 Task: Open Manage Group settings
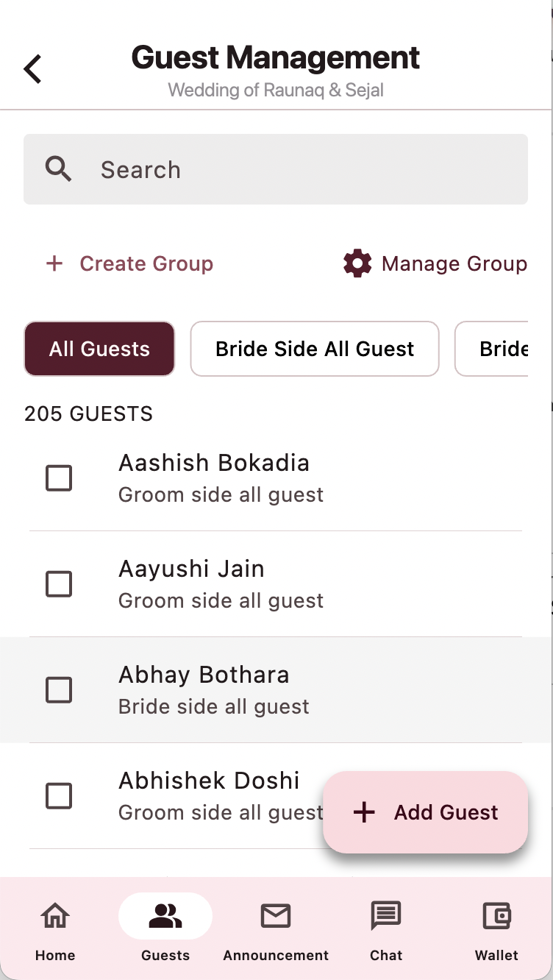click(454, 263)
